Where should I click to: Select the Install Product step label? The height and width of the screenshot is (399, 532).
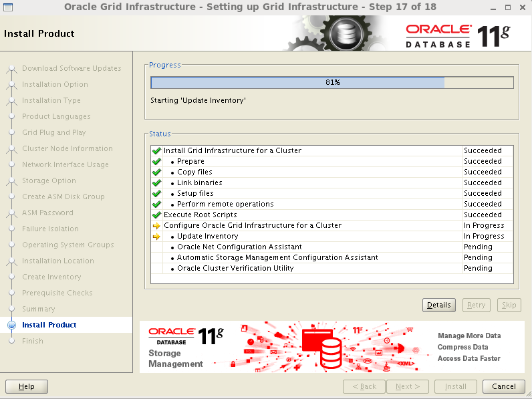49,325
